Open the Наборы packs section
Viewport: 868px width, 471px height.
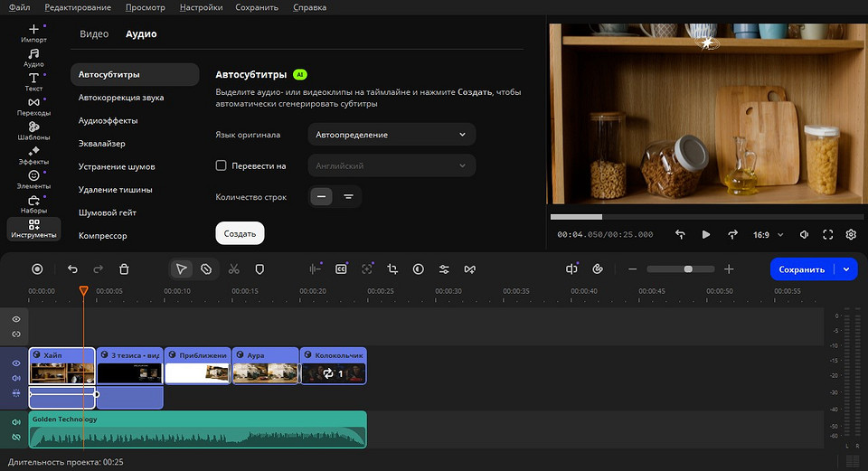click(33, 203)
